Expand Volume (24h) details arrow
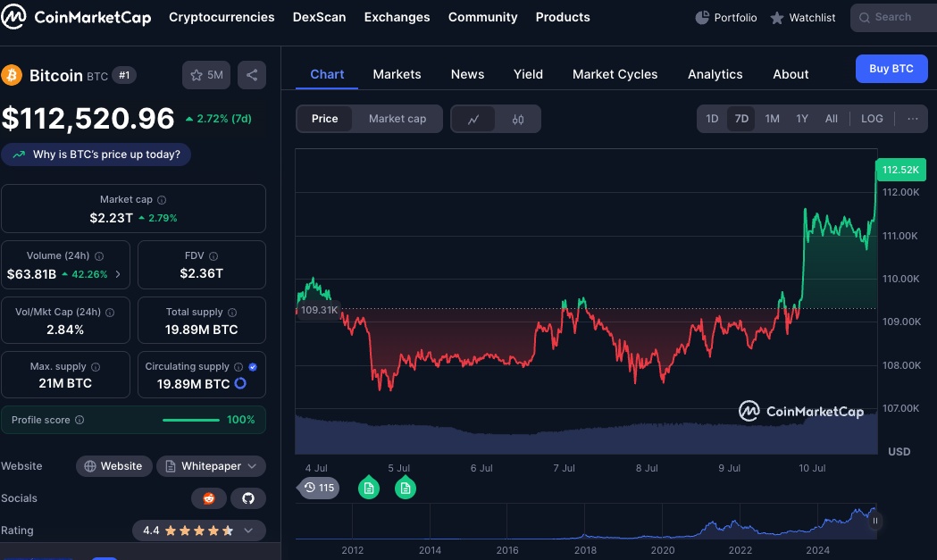 tap(118, 274)
